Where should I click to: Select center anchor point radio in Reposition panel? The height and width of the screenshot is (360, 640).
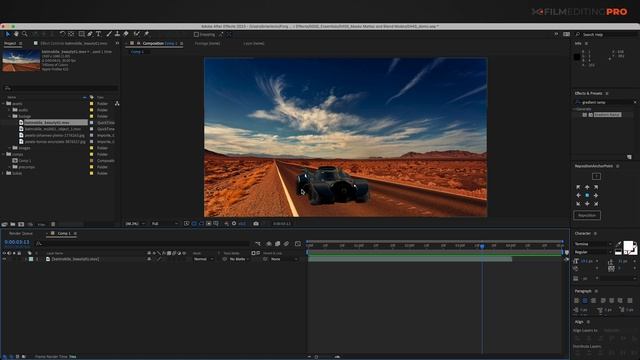point(587,196)
